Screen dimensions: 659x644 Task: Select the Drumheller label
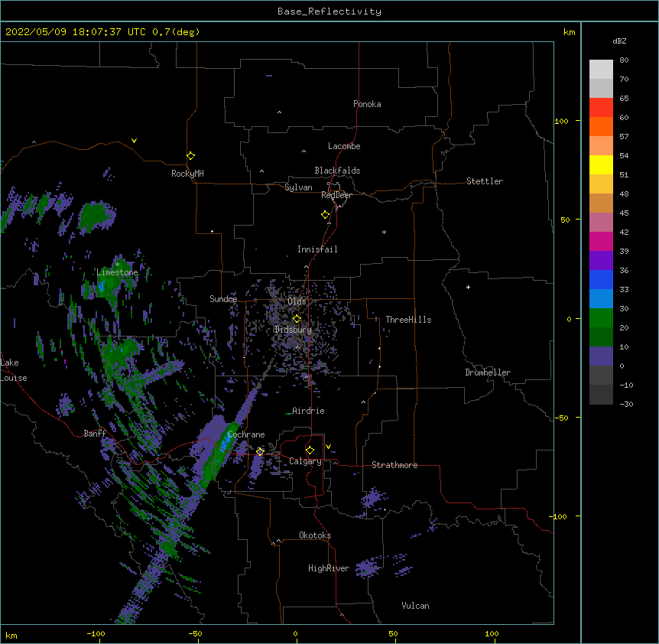(488, 372)
